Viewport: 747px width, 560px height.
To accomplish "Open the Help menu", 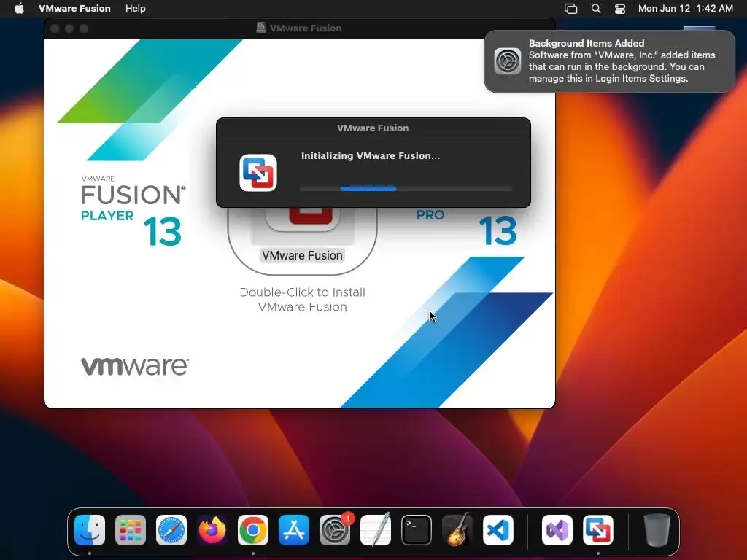I will coord(135,9).
